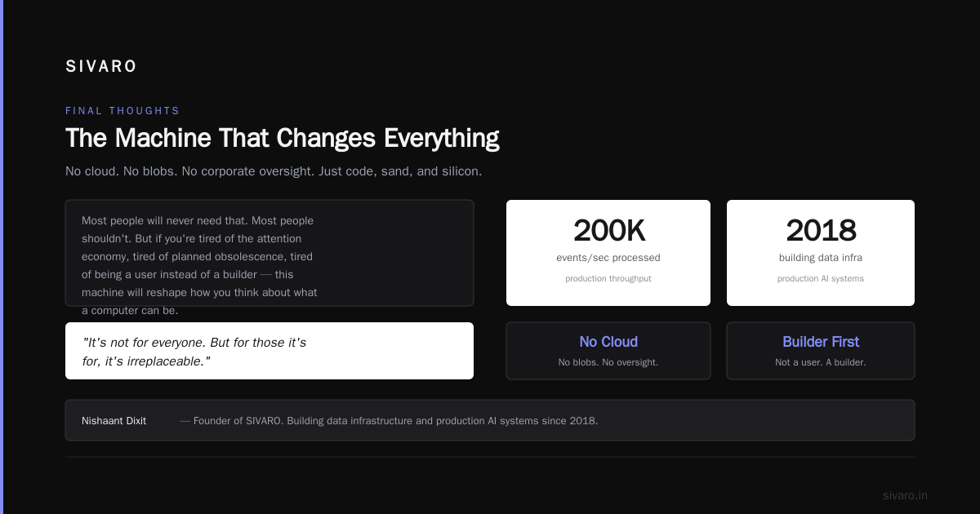Click the horizontal divider line below author bar
The height and width of the screenshot is (514, 980).
click(x=490, y=457)
